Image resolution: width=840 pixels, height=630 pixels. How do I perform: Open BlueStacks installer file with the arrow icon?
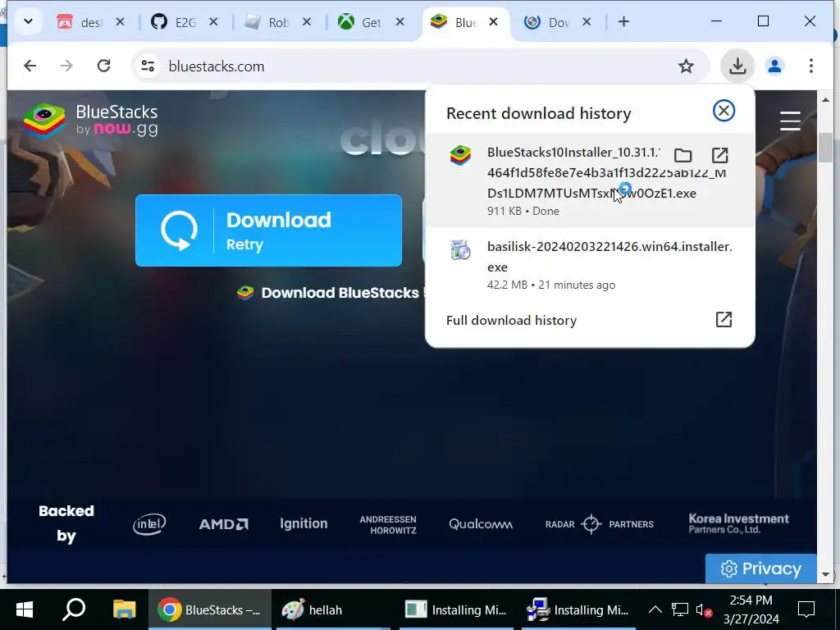(x=719, y=155)
